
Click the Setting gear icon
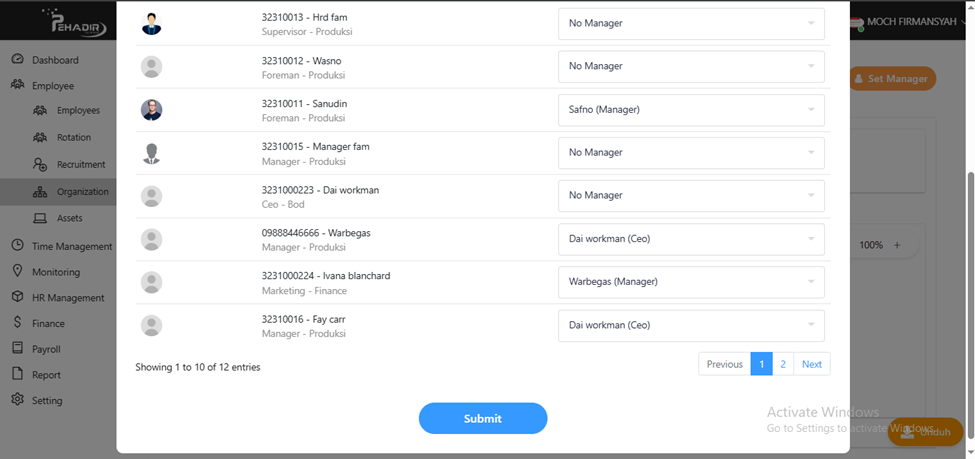[17, 400]
